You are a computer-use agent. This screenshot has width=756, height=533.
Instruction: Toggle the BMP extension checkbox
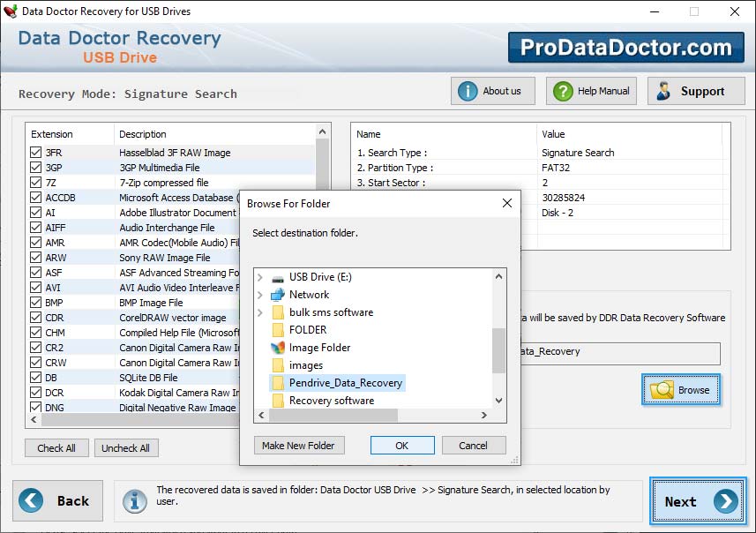pyautogui.click(x=35, y=303)
